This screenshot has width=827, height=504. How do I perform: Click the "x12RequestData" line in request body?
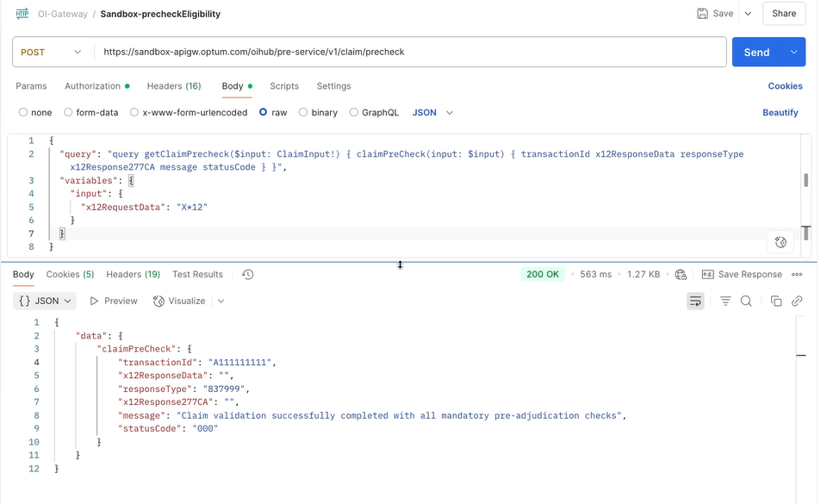(144, 207)
